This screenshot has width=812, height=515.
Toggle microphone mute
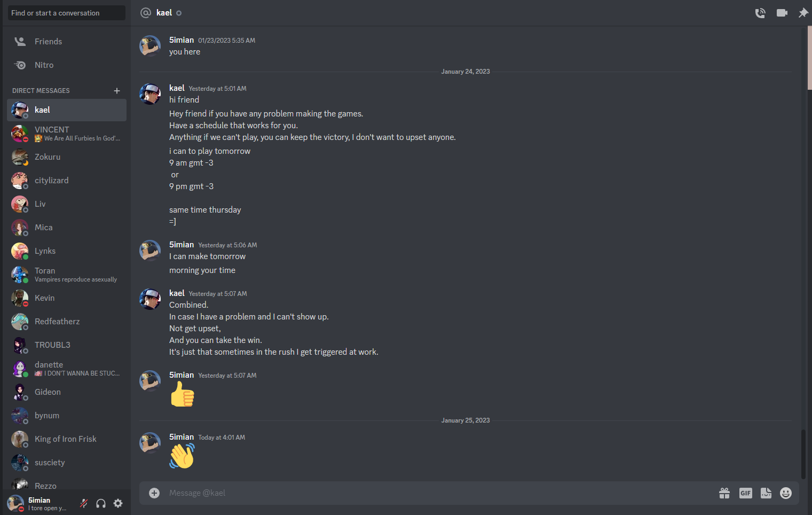pos(84,503)
